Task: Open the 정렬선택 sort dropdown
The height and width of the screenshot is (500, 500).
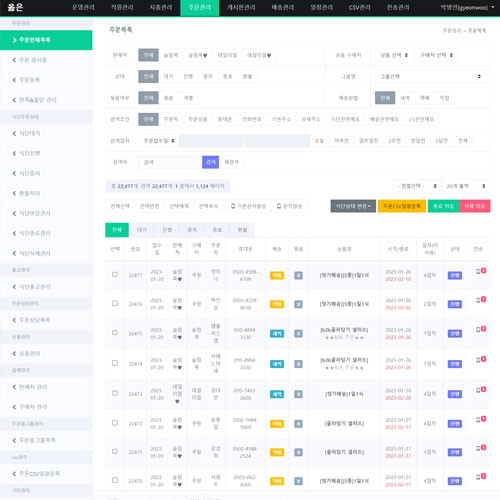Action: [x=417, y=186]
